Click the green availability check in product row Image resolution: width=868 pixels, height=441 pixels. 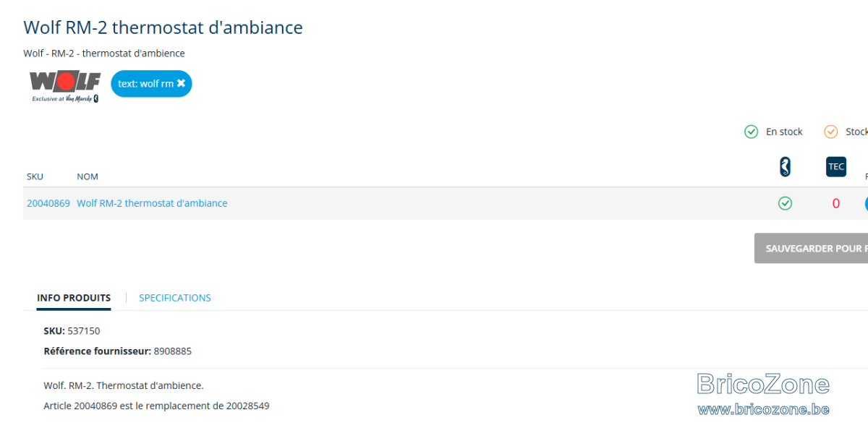(x=785, y=203)
